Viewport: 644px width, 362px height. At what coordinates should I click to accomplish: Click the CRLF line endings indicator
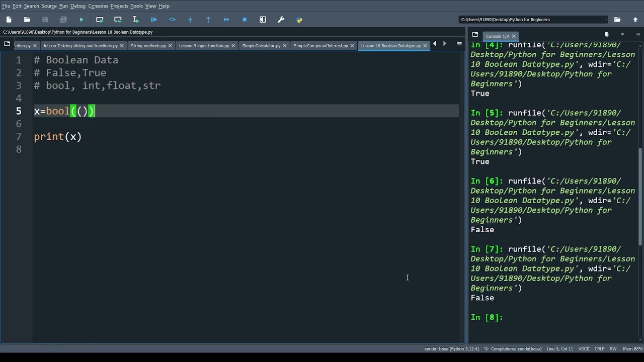pos(599,349)
